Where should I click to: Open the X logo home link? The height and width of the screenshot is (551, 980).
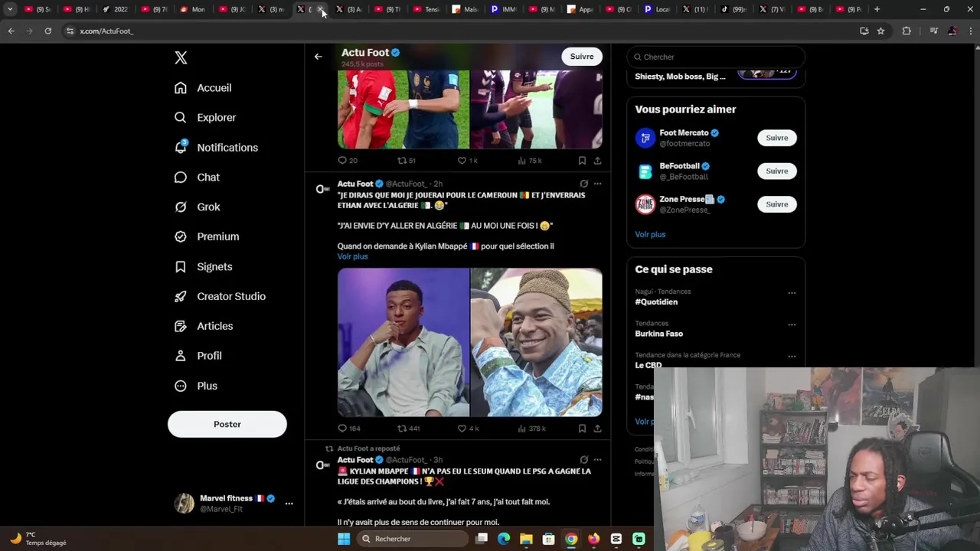pos(181,58)
